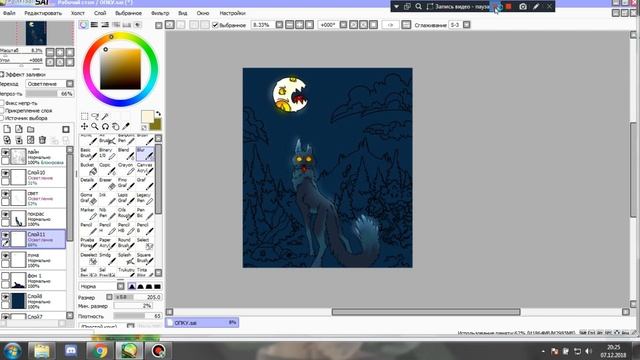Open the zoom 8.33% dropdown arrow
The width and height of the screenshot is (640, 360).
pyautogui.click(x=279, y=25)
